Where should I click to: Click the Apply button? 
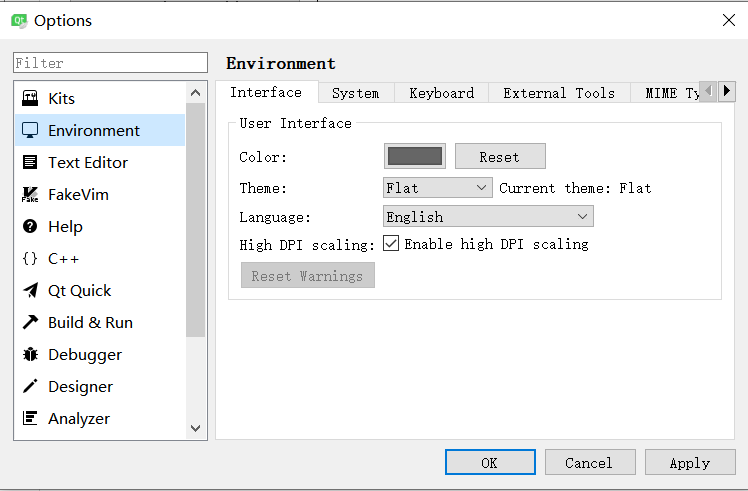tap(690, 462)
